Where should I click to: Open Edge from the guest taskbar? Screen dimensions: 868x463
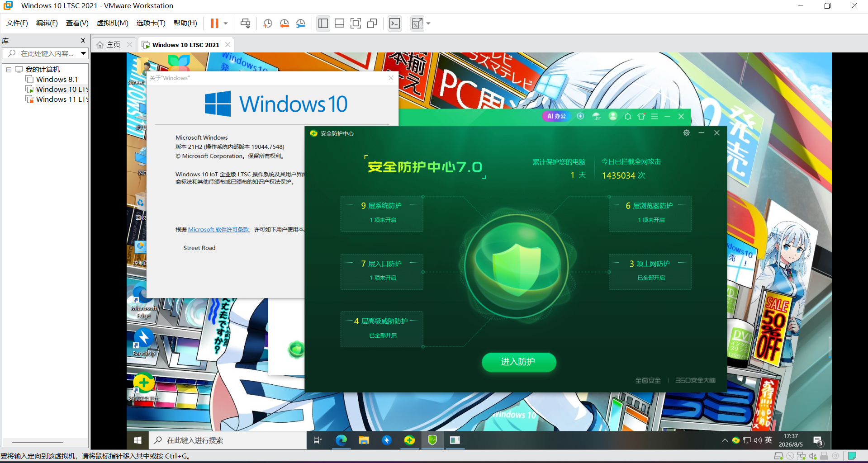click(341, 440)
